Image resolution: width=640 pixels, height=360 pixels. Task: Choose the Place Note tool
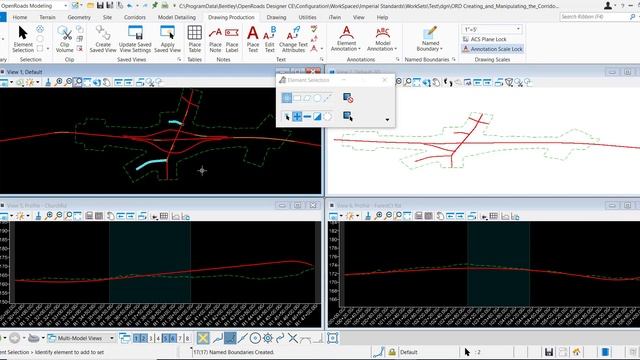(215, 39)
